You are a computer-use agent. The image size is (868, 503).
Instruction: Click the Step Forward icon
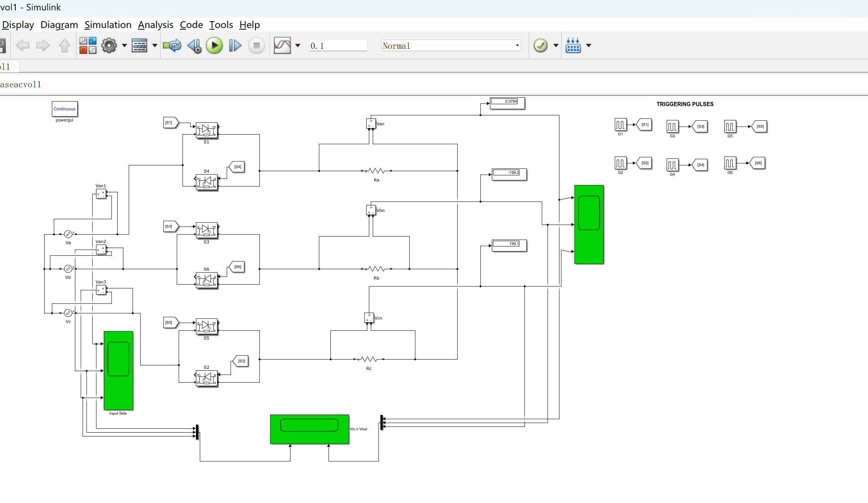tap(235, 46)
